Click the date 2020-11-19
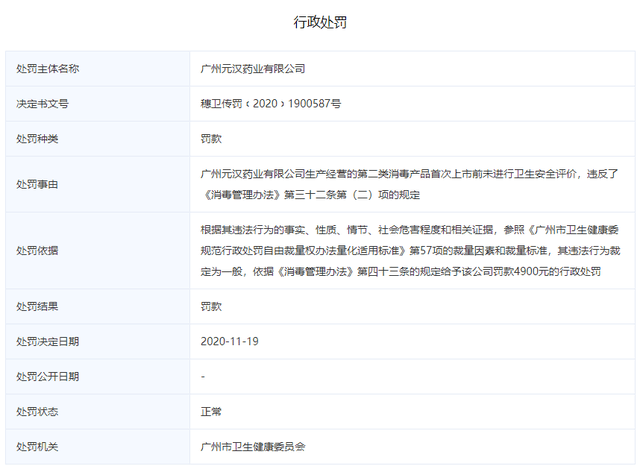This screenshot has height=466, width=640. [x=229, y=341]
